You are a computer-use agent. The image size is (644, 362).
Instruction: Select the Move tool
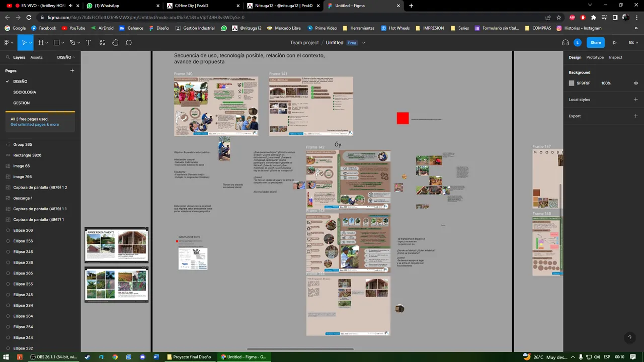23,43
